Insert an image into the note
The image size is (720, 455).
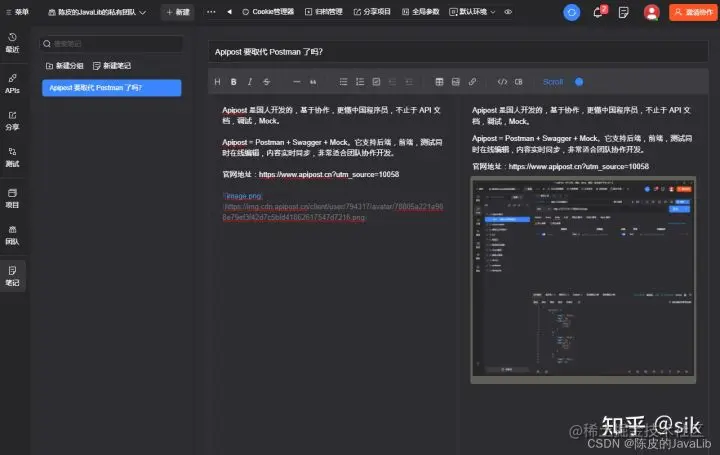456,82
